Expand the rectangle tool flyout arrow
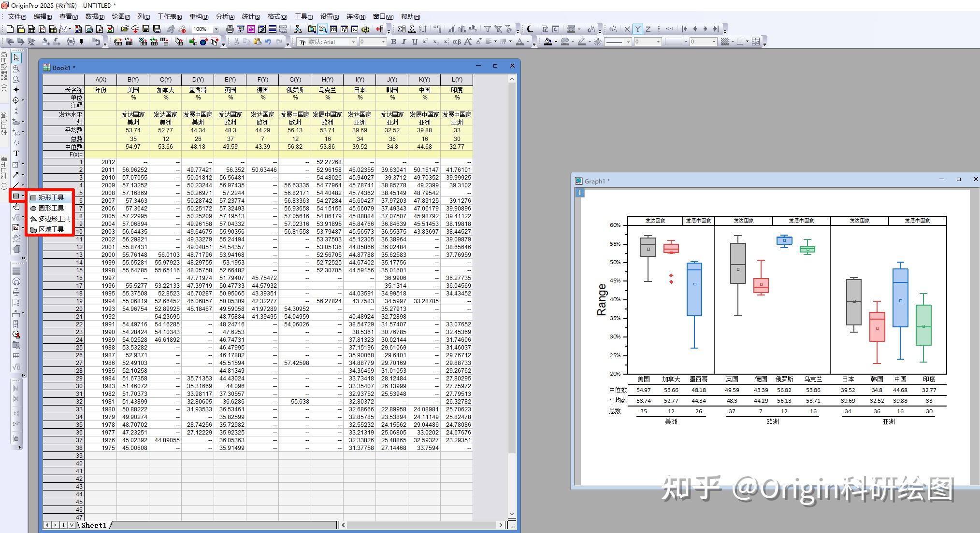This screenshot has width=980, height=533. point(23,196)
